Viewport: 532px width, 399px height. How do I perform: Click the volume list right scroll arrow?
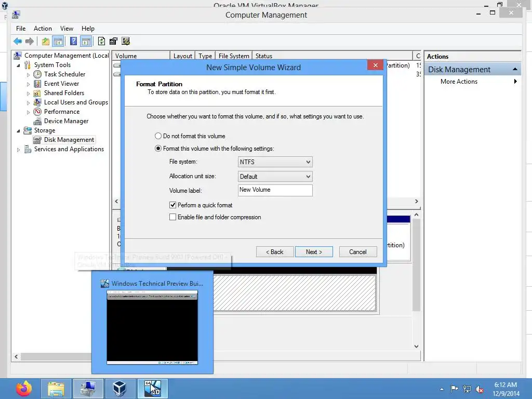(416, 201)
